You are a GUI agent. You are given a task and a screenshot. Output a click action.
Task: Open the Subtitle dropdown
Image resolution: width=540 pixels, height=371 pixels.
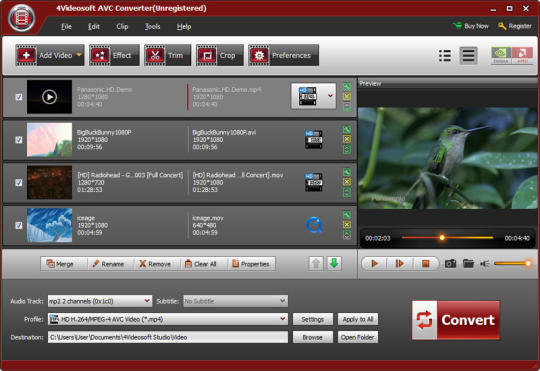(x=236, y=301)
